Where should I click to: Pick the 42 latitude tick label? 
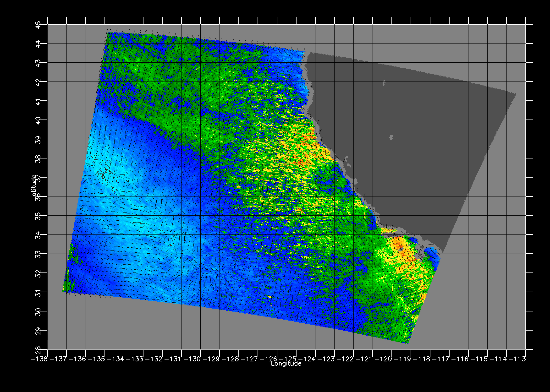point(38,82)
